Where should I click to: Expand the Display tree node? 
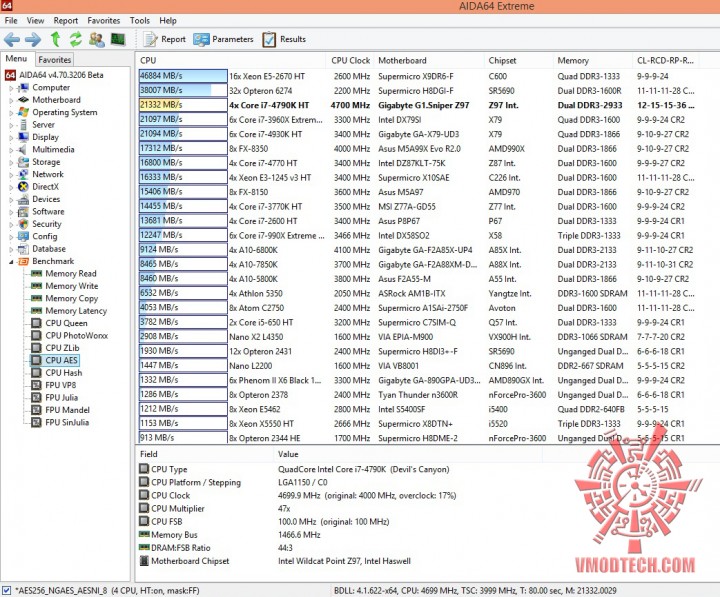point(11,138)
